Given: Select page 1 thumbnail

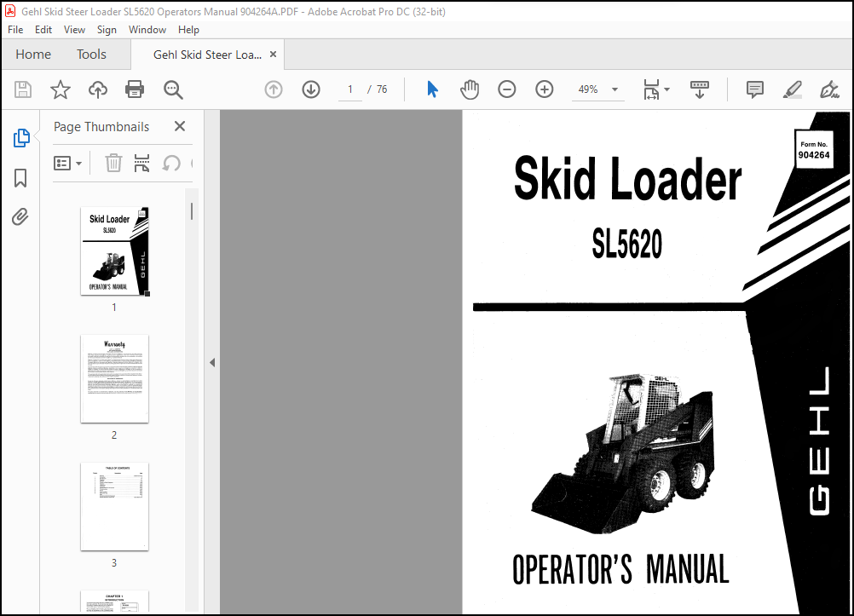Looking at the screenshot, I should coord(115,251).
